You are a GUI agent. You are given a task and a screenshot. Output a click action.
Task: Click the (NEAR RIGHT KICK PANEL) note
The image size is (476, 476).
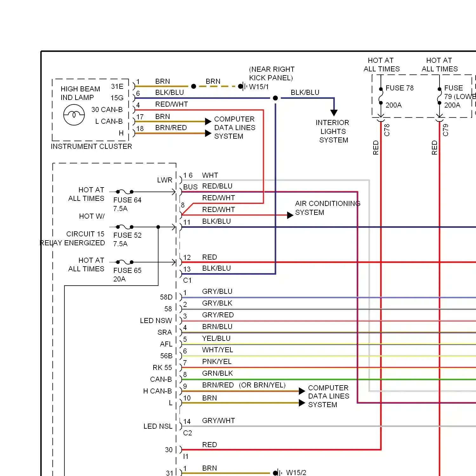272,74
